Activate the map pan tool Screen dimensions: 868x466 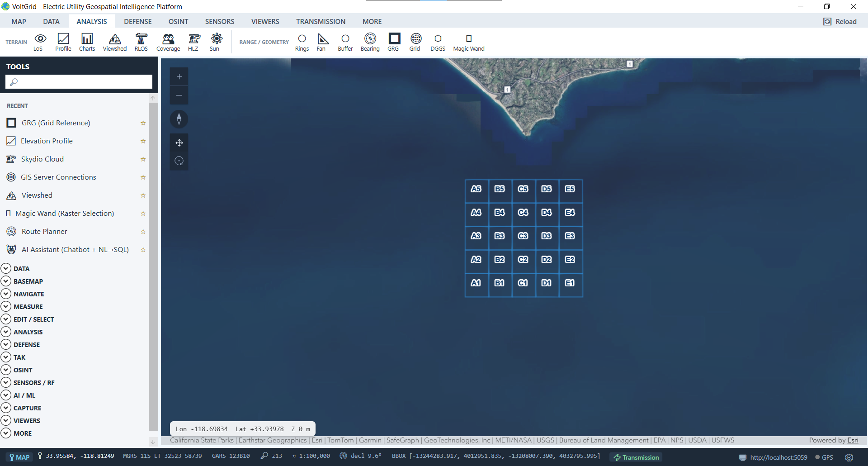pyautogui.click(x=179, y=143)
